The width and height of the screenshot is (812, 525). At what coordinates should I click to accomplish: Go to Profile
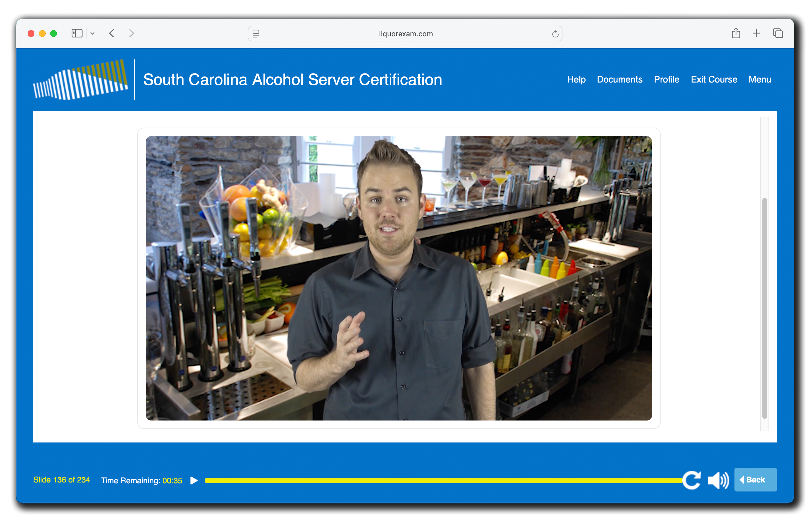(x=666, y=79)
